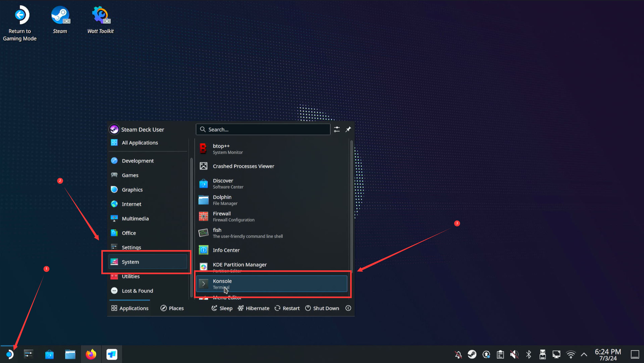Launch Firefox from the taskbar
The width and height of the screenshot is (644, 363).
pyautogui.click(x=91, y=354)
